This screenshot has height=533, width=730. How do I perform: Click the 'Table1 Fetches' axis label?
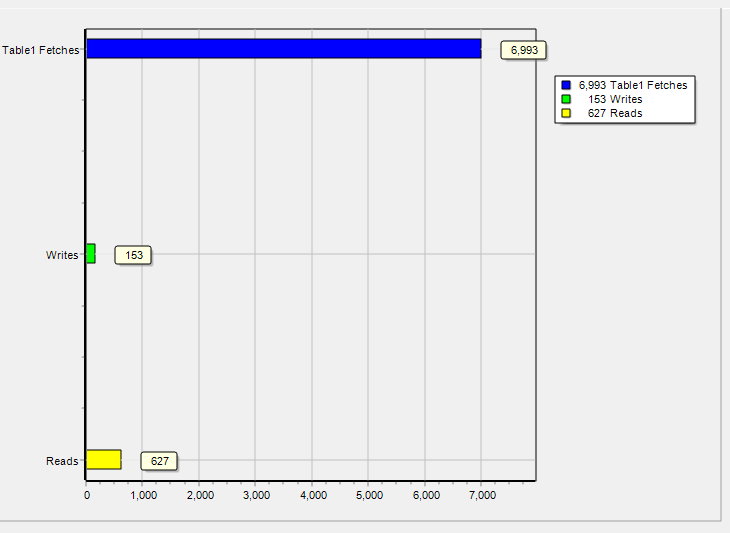coord(41,50)
